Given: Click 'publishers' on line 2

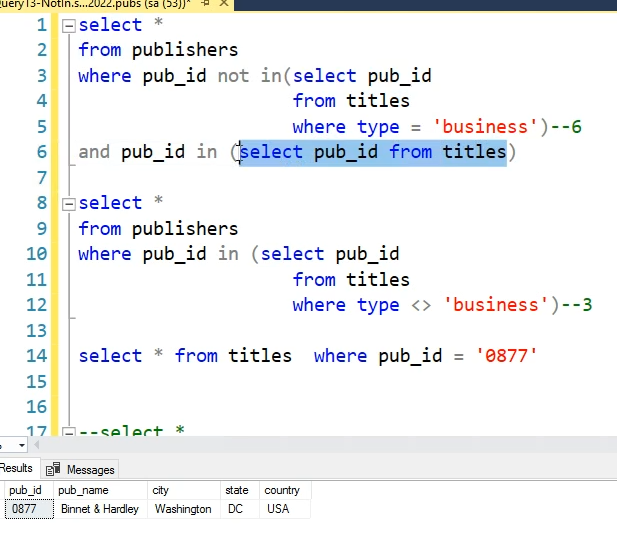Looking at the screenshot, I should 185,50.
